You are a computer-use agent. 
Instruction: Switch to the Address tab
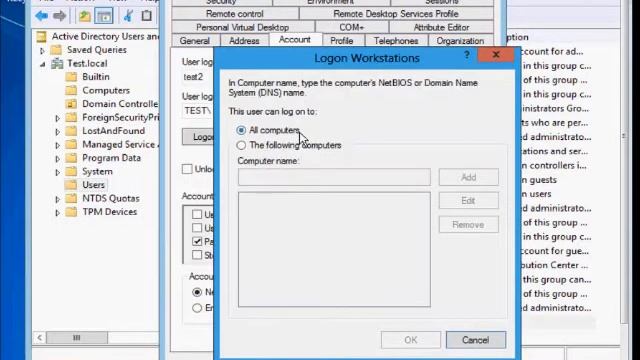coord(244,41)
